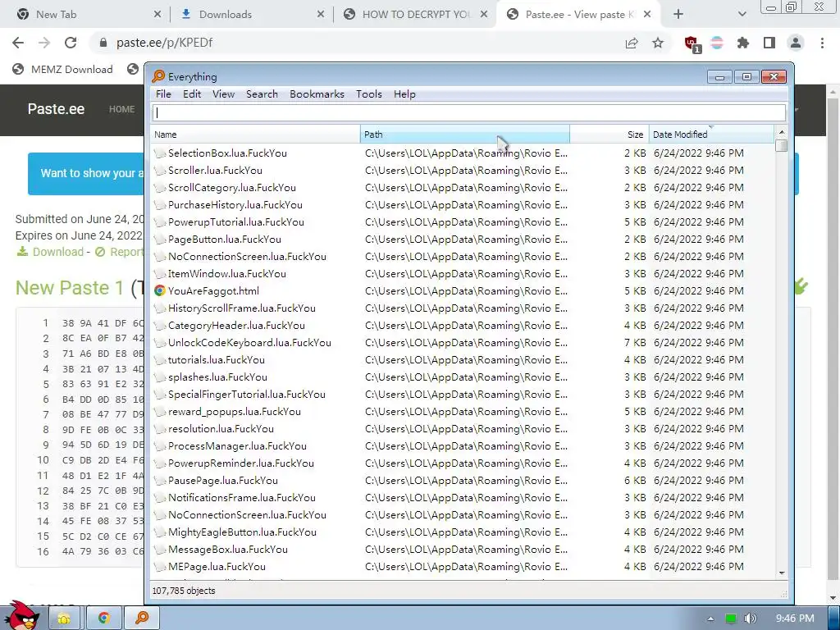Click the Everything results scrollbar up arrow
Viewport: 840px width, 630px height.
782,132
